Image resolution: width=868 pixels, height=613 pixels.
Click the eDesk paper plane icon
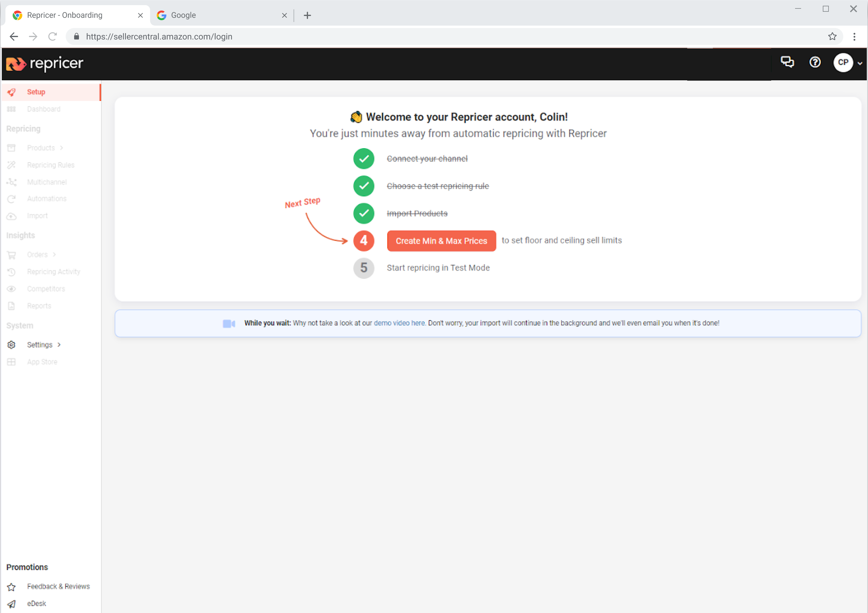pyautogui.click(x=11, y=604)
